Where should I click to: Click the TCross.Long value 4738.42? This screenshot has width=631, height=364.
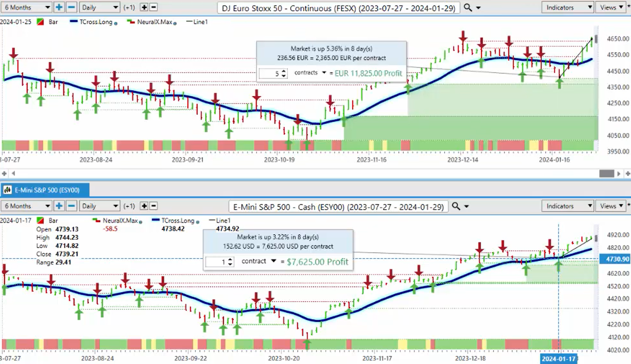click(x=173, y=228)
